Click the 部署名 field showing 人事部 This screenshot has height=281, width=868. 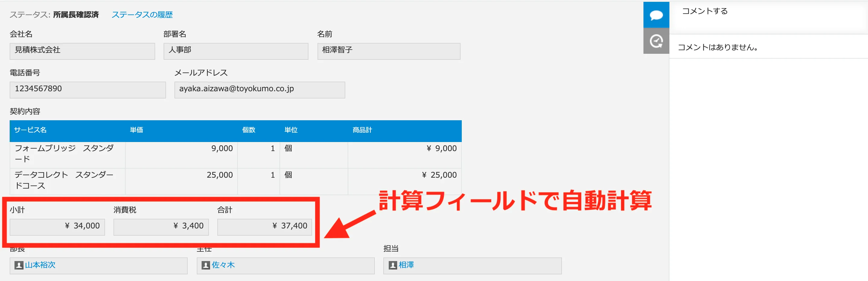pyautogui.click(x=235, y=51)
